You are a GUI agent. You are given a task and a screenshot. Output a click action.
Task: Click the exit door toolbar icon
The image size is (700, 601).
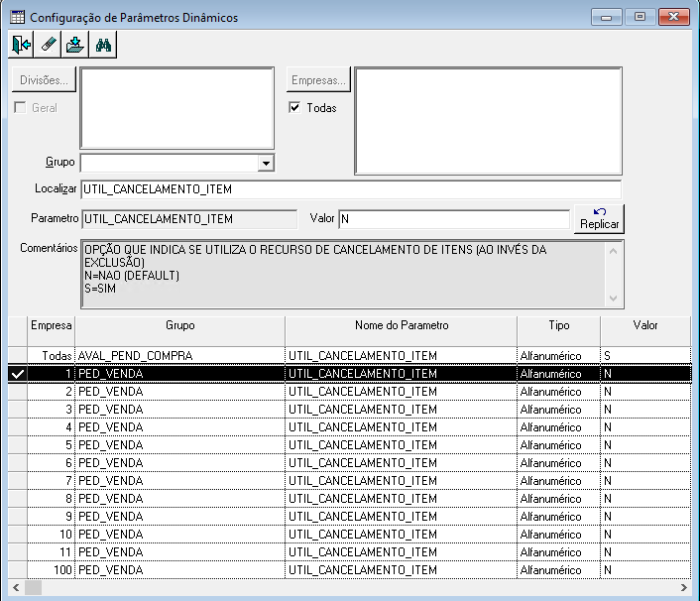point(21,45)
